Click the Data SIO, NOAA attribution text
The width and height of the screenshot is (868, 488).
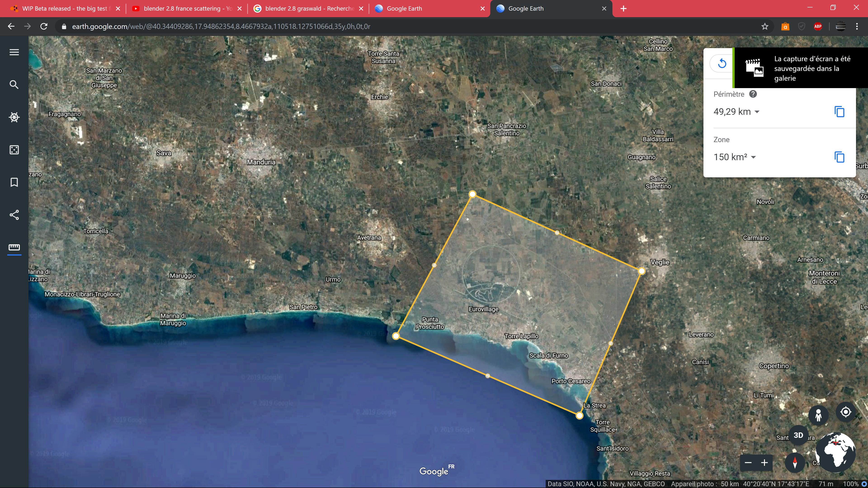click(606, 484)
